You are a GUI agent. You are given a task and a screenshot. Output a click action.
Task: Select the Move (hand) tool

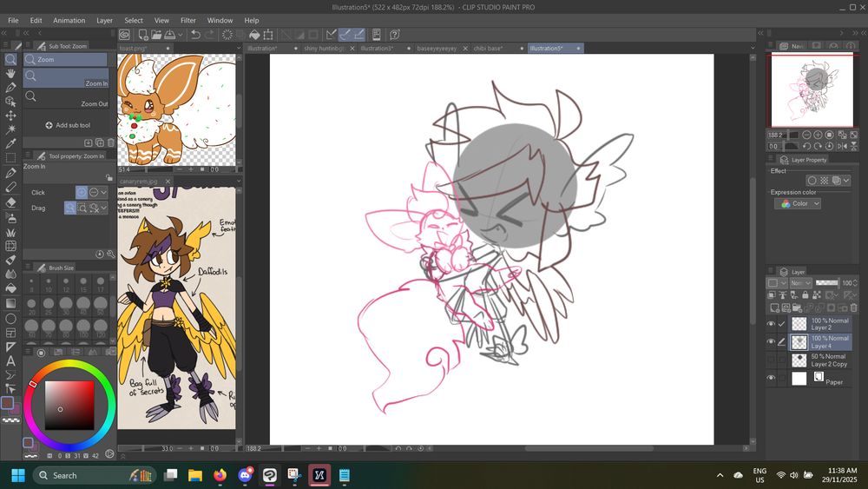point(10,73)
